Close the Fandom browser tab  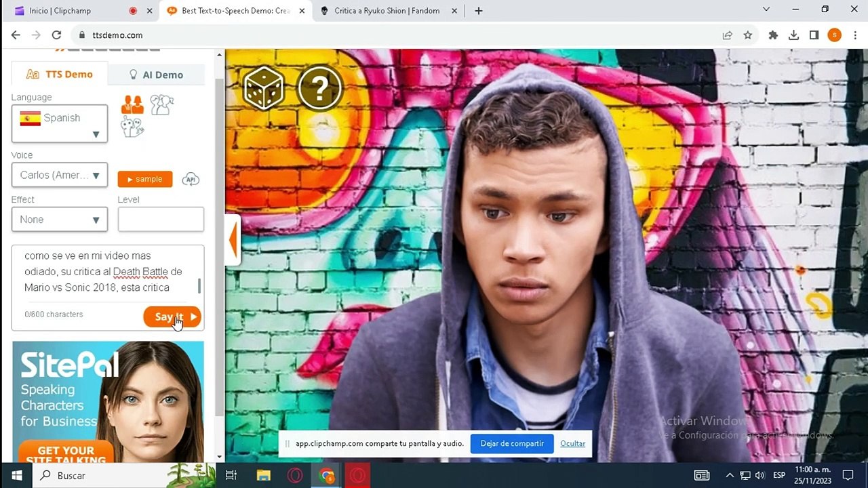[455, 11]
